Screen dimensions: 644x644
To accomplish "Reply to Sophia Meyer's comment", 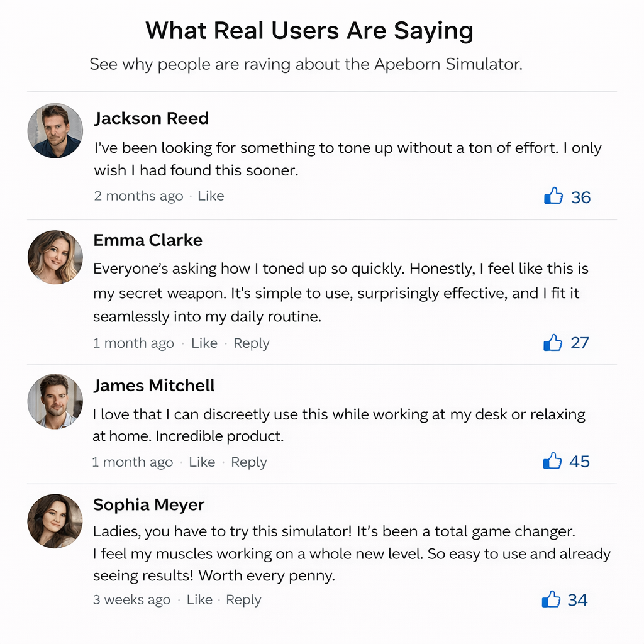I will pos(243,600).
